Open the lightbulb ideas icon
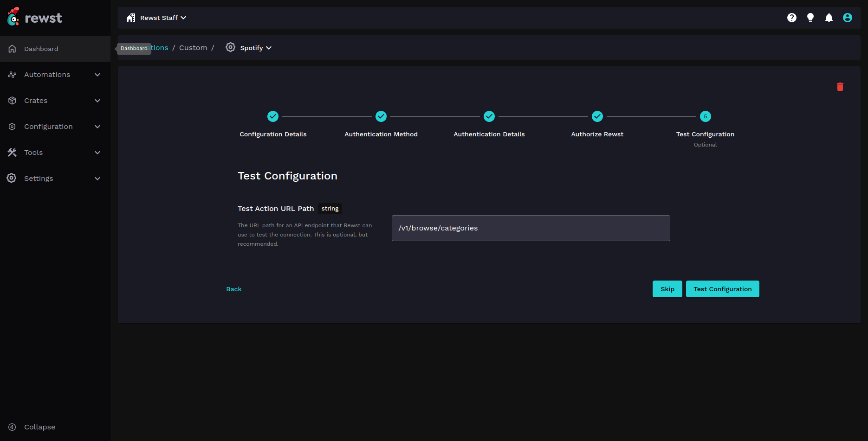Image resolution: width=868 pixels, height=441 pixels. pos(810,18)
